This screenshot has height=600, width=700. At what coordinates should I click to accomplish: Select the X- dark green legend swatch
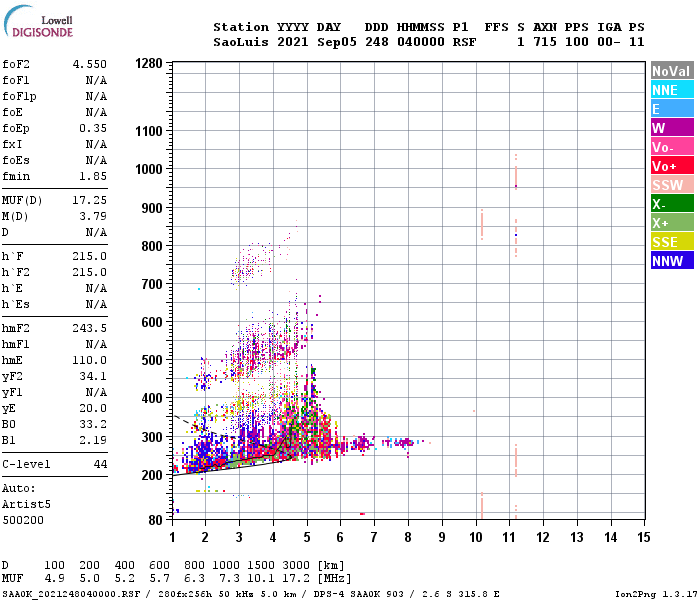[x=672, y=204]
